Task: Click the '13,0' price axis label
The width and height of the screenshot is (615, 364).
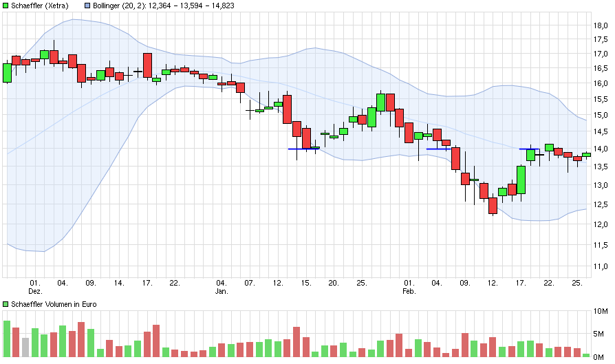Action: click(x=601, y=185)
